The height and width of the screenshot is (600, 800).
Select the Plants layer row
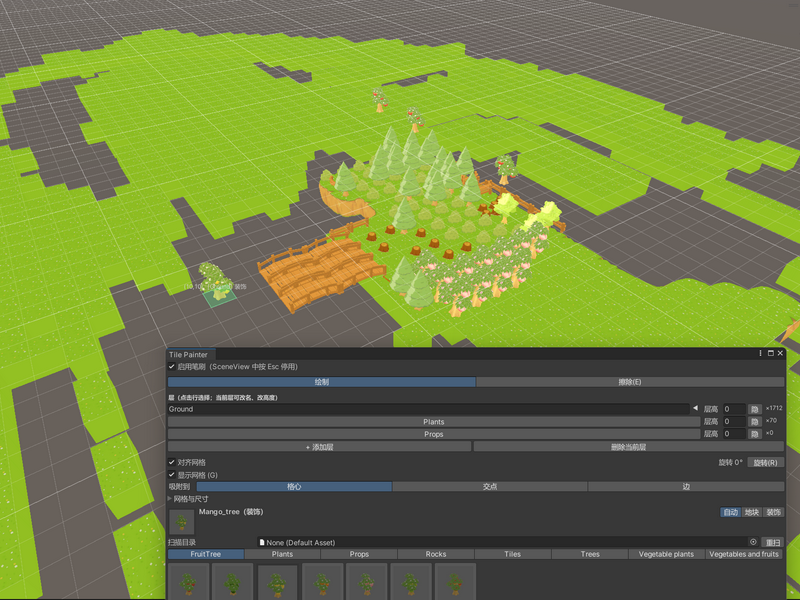(434, 421)
